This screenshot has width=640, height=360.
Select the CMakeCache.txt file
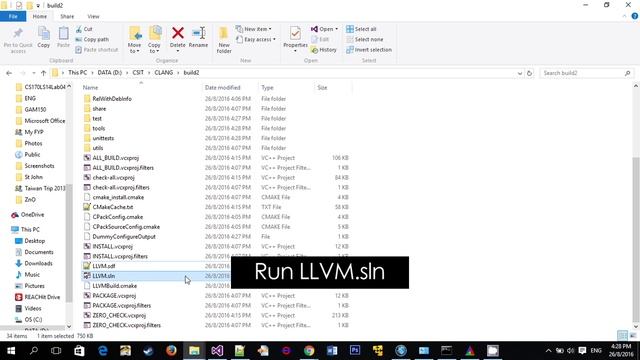click(x=113, y=207)
